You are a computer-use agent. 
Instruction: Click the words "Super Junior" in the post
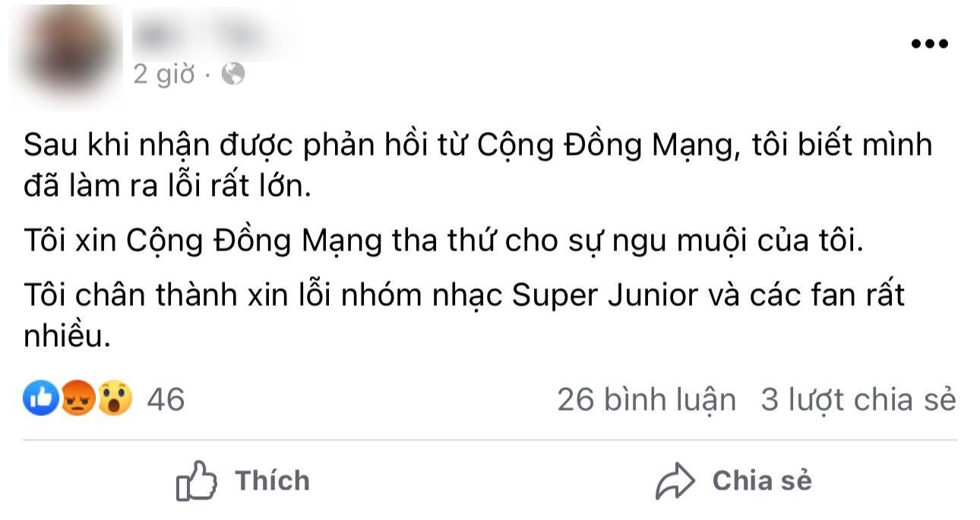click(x=605, y=295)
